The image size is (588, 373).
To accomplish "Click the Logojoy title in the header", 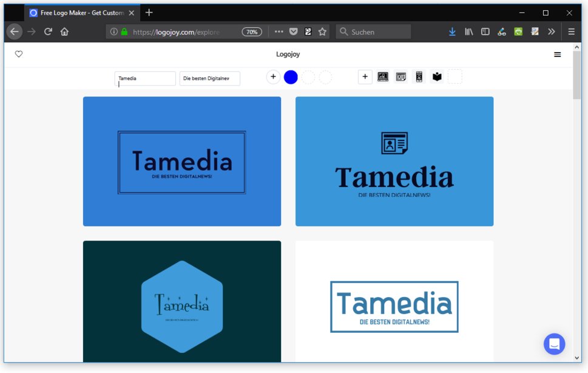I will 288,54.
